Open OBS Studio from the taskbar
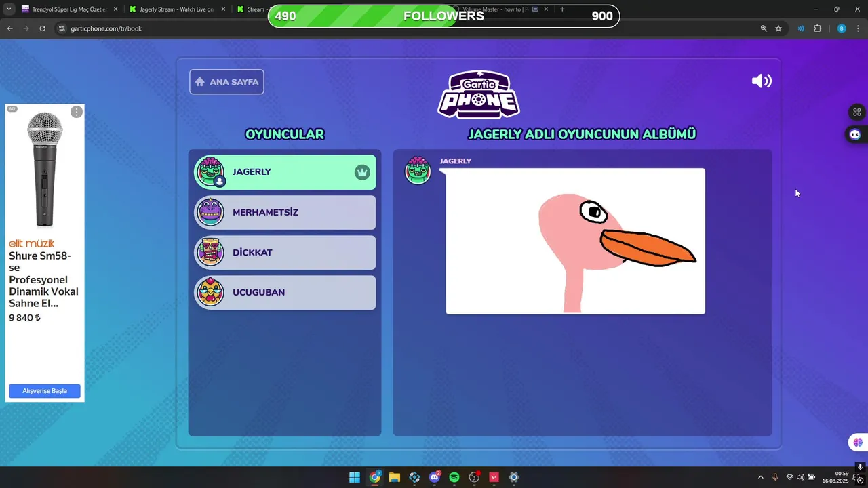Image resolution: width=868 pixels, height=488 pixels. click(x=474, y=477)
